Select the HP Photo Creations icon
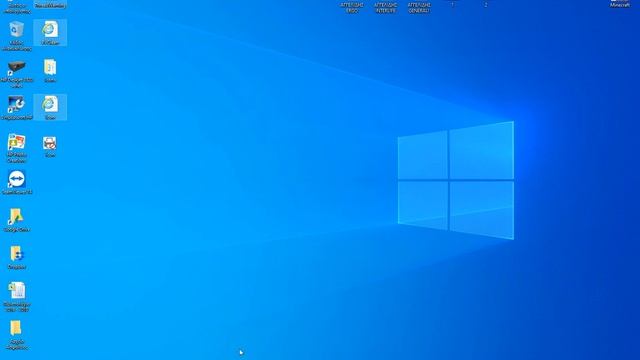Screen dimensions: 640x360 [16, 142]
